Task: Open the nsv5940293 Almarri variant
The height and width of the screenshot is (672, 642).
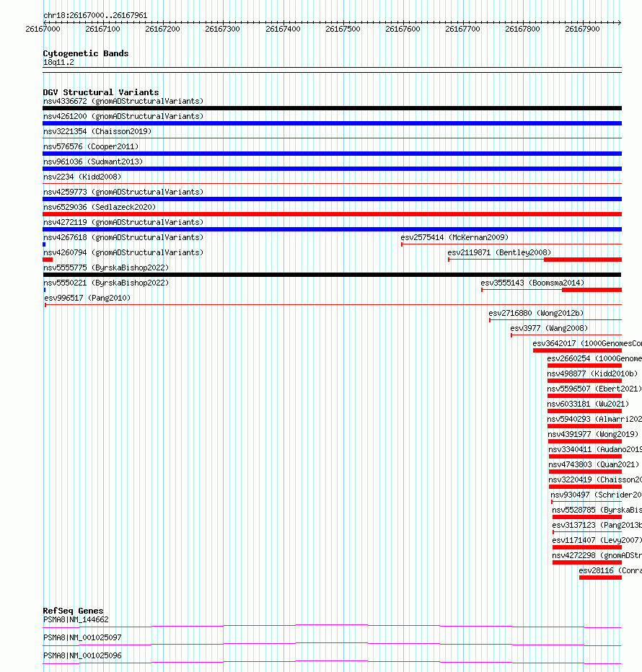Action: (594, 419)
